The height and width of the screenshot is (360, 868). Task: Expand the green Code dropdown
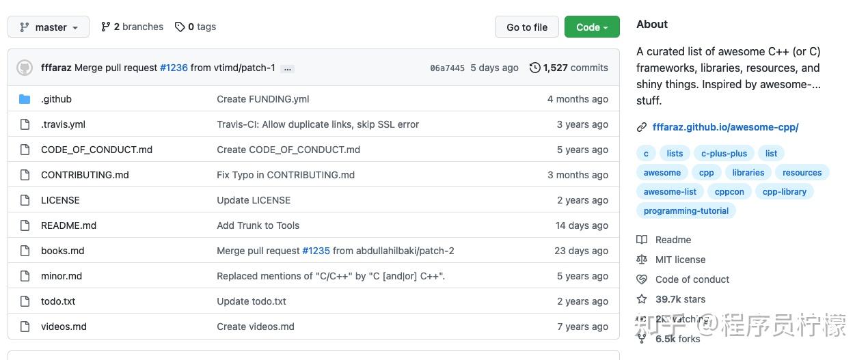coord(592,27)
